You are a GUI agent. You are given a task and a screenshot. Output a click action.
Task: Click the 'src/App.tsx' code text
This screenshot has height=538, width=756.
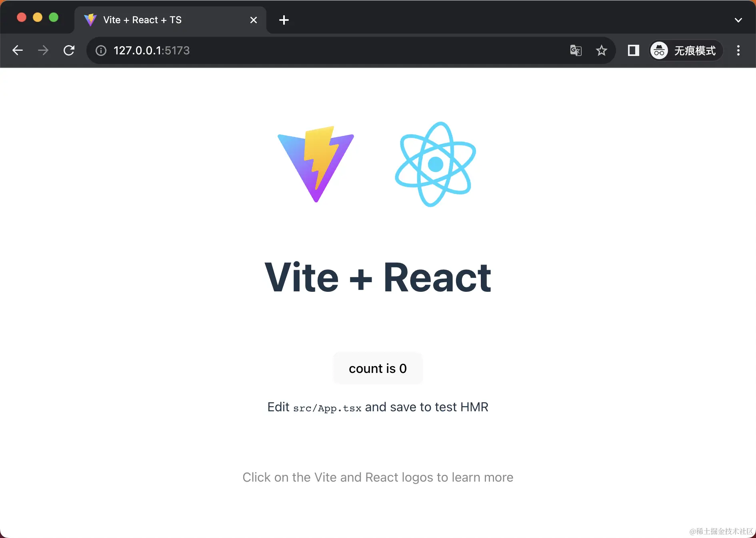pos(327,408)
